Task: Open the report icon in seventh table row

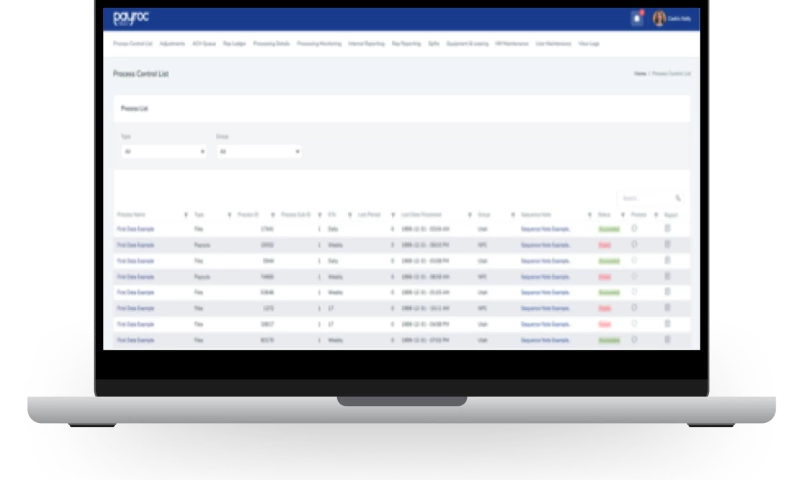Action: pyautogui.click(x=667, y=323)
